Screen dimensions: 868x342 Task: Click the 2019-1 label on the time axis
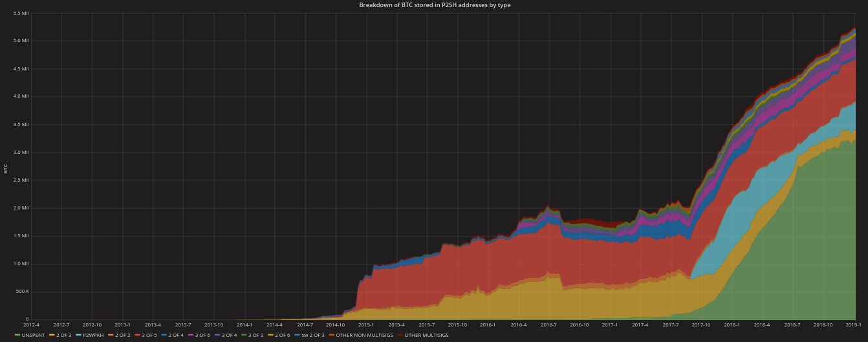(x=854, y=325)
